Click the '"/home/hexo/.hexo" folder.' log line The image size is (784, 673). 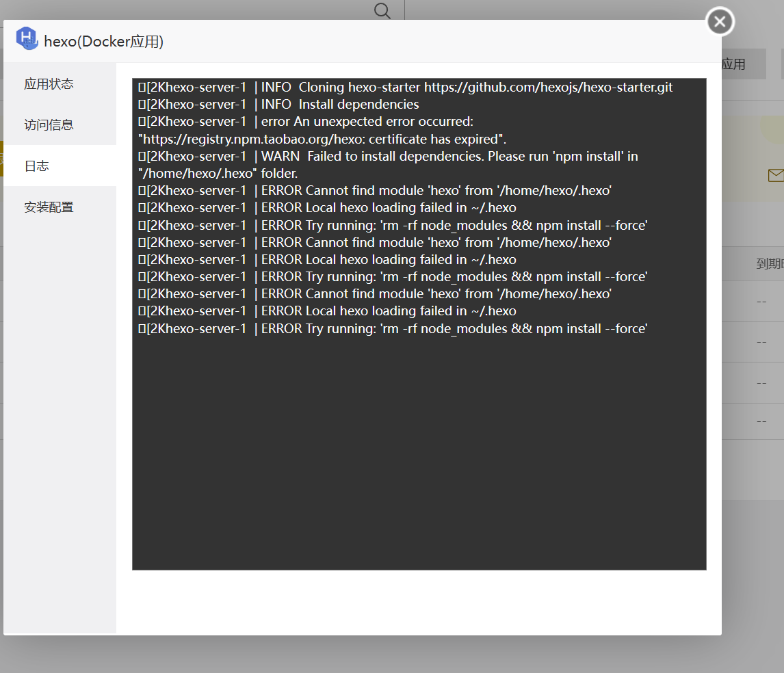[x=218, y=173]
